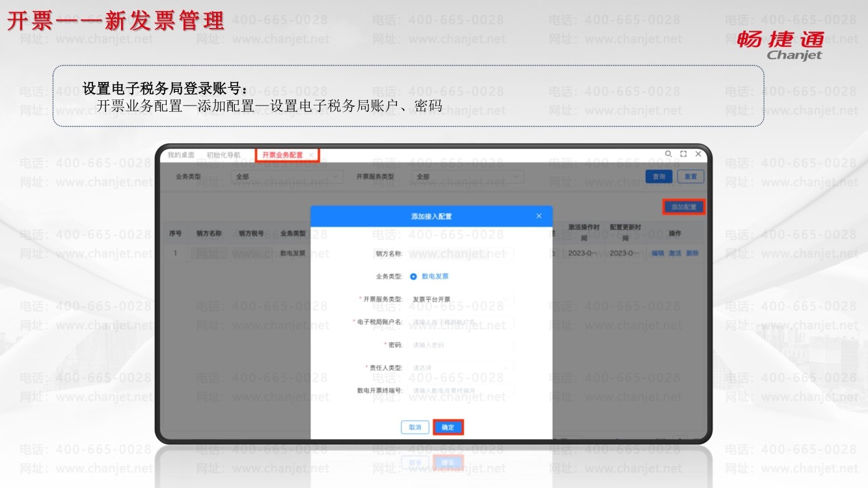The width and height of the screenshot is (868, 488).
Task: Click the 密码 password input field
Action: (461, 345)
